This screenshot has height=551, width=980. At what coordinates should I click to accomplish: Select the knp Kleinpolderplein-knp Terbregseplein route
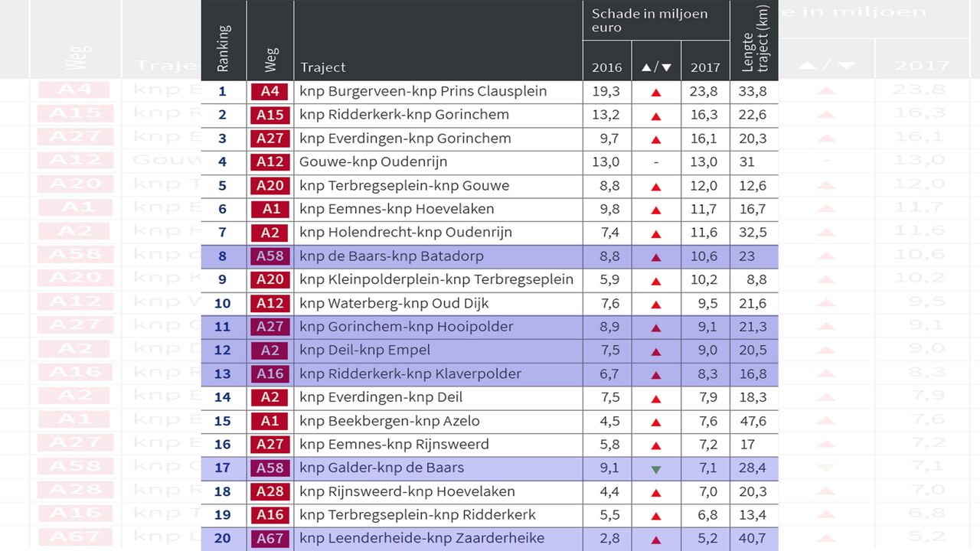click(x=436, y=279)
